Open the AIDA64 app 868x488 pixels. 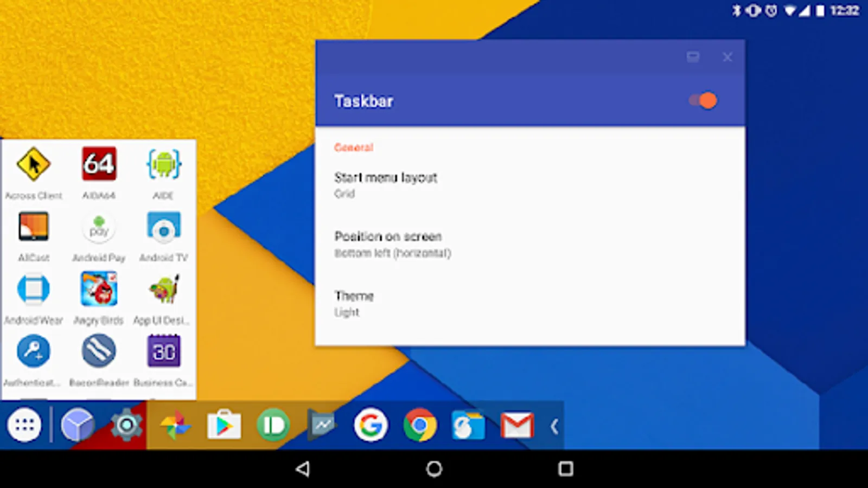pos(98,164)
